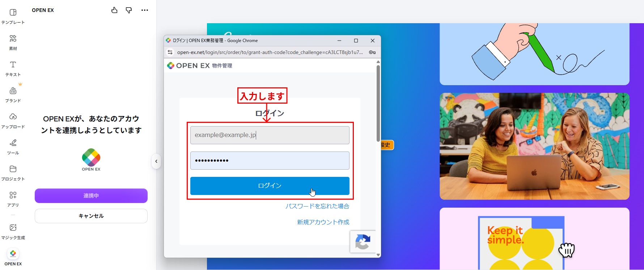Screen dimensions: 644x270
Task: Click the blue ログイン button
Action: pyautogui.click(x=270, y=186)
